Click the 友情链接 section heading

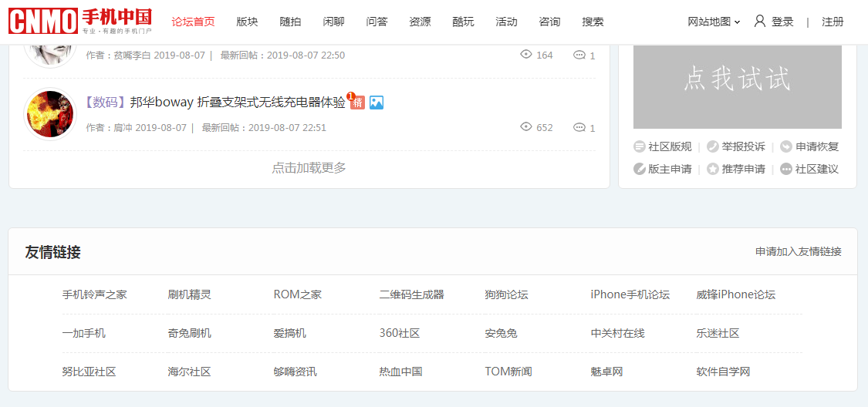(52, 252)
